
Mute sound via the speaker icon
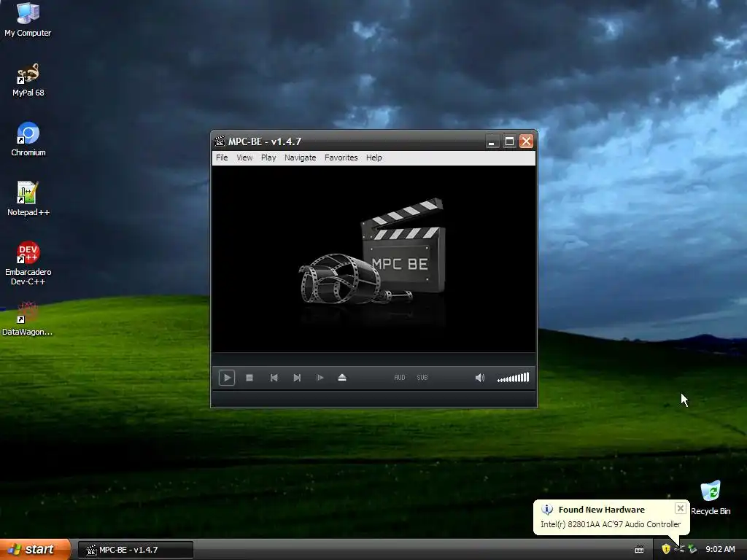pyautogui.click(x=480, y=378)
